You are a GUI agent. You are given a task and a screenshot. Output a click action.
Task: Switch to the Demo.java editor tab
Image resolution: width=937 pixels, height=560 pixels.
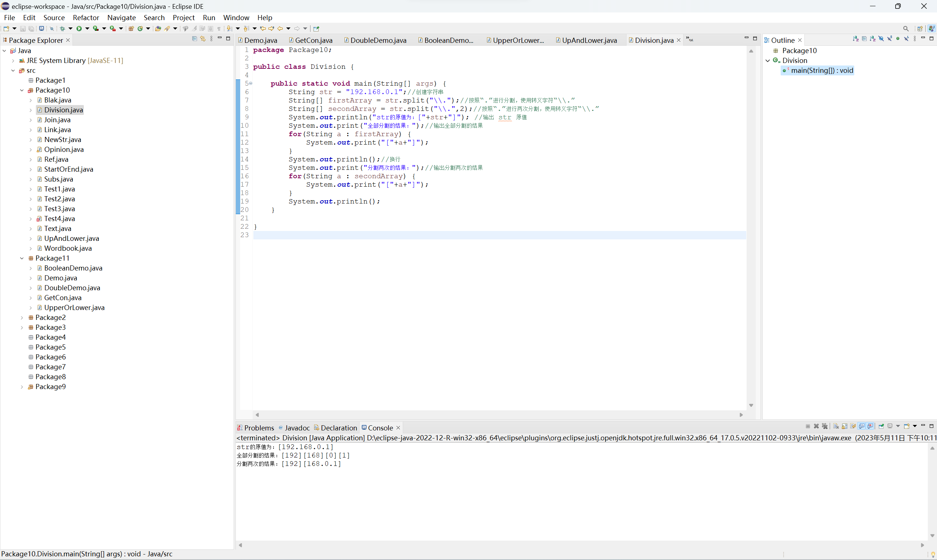[x=257, y=40]
